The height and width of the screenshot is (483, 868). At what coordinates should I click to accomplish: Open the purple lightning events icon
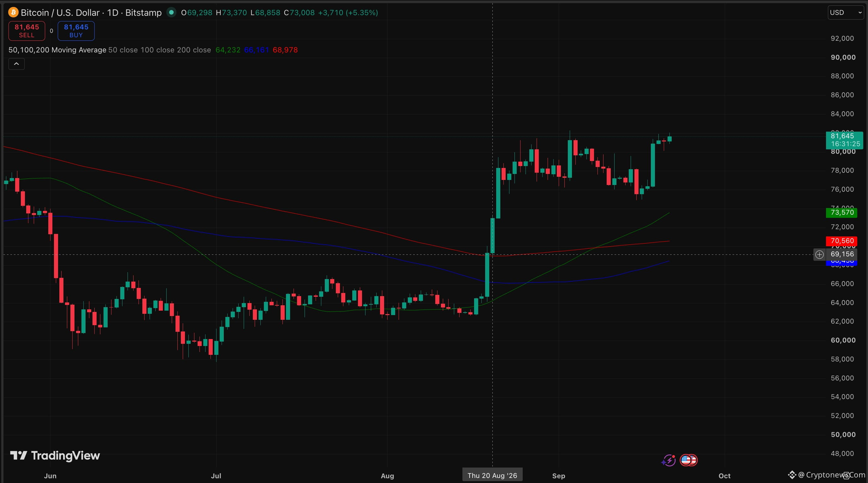[x=669, y=460]
